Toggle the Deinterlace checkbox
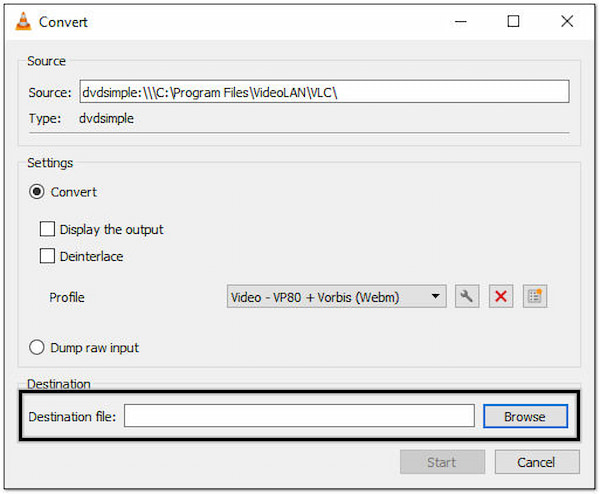This screenshot has height=494, width=600. coord(47,256)
